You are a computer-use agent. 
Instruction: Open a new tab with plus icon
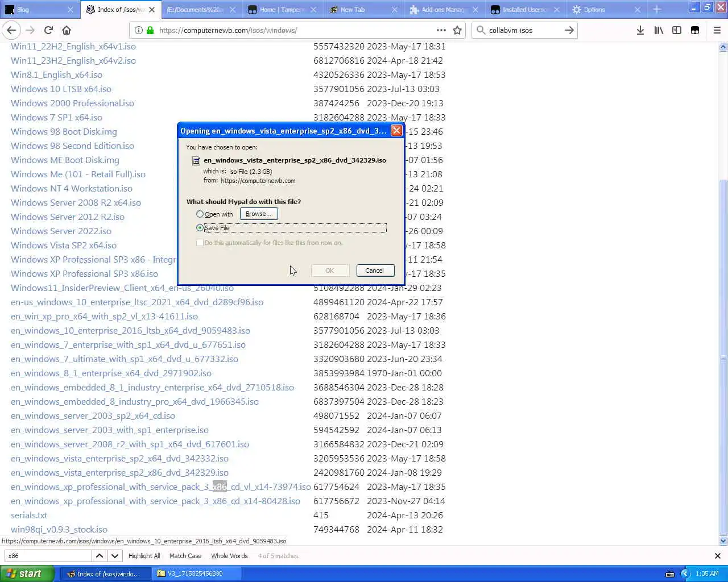tap(657, 9)
